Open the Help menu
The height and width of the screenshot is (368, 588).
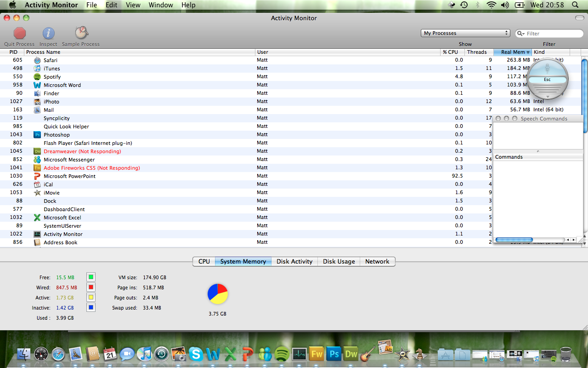pyautogui.click(x=188, y=5)
